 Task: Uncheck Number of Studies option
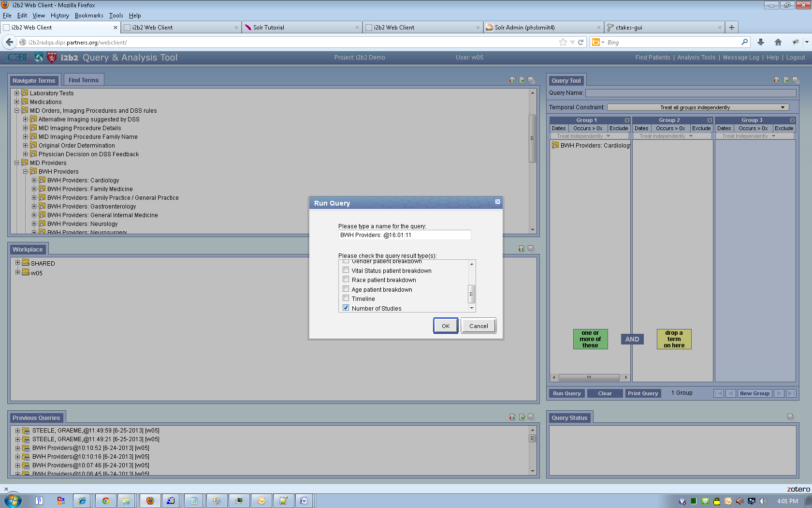346,308
